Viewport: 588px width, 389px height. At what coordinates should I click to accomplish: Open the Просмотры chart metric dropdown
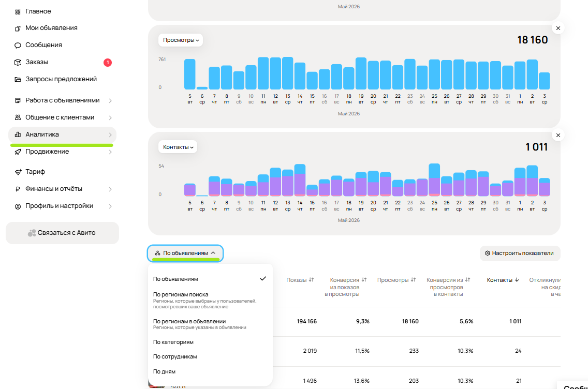click(181, 40)
